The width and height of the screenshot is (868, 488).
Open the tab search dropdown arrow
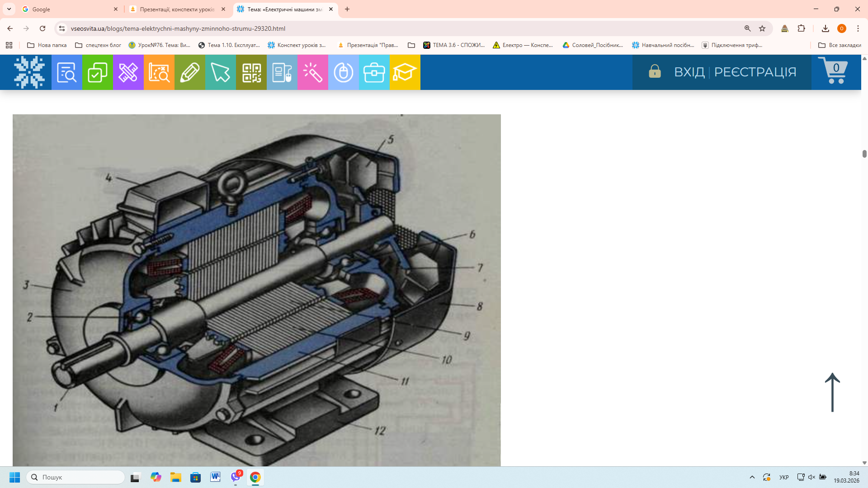(9, 9)
